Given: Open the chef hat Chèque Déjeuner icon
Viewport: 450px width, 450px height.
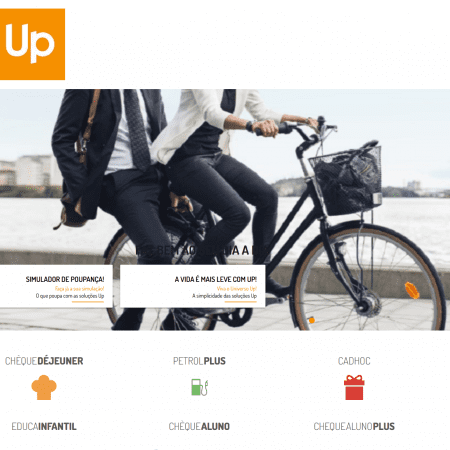Looking at the screenshot, I should coord(44,387).
